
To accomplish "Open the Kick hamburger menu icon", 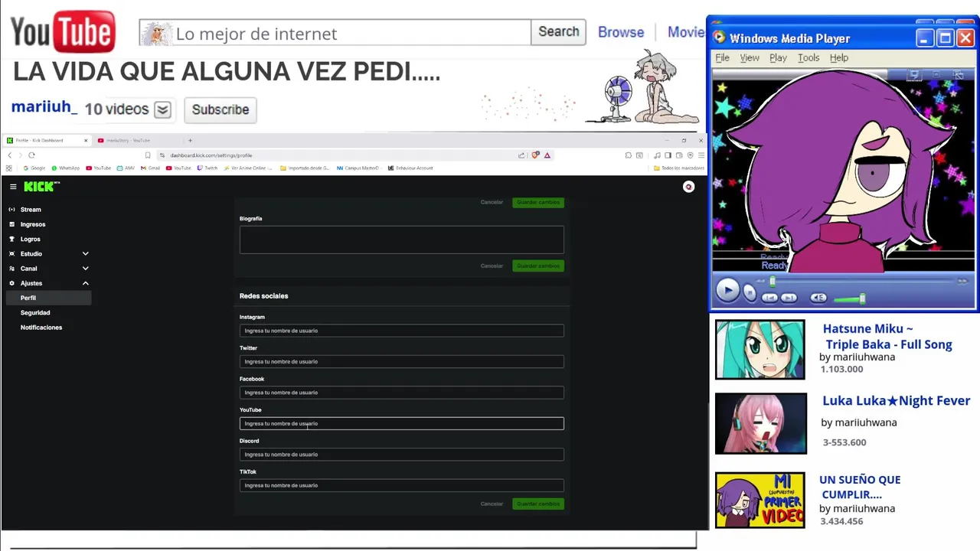I will pyautogui.click(x=13, y=187).
